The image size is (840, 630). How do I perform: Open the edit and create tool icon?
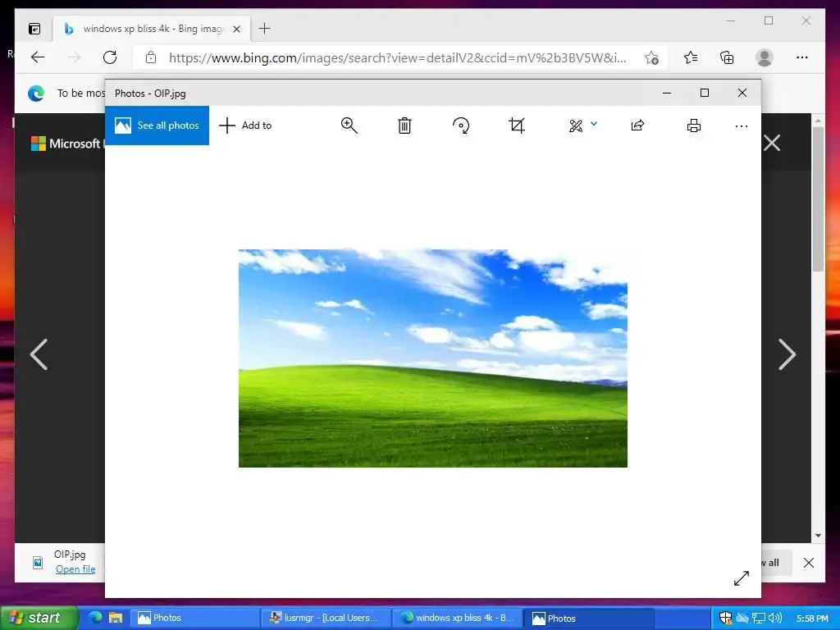[x=575, y=126]
